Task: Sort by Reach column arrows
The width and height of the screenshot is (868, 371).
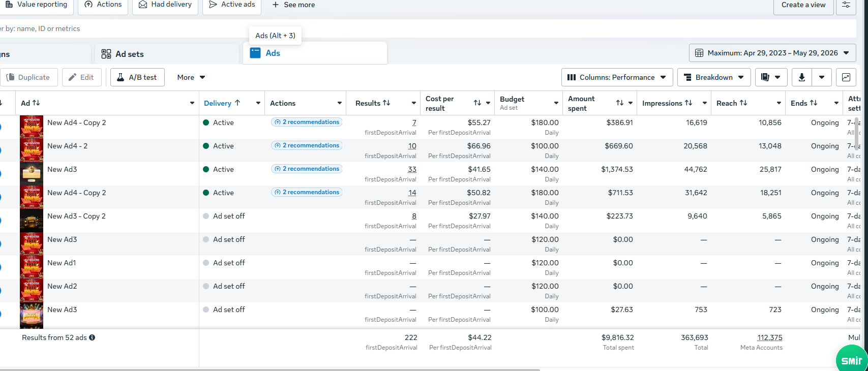Action: [743, 103]
